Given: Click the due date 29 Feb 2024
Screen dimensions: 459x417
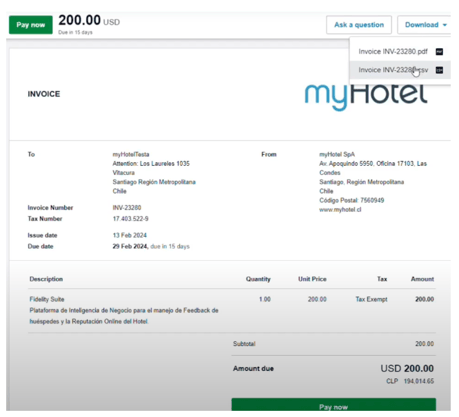Looking at the screenshot, I should click(130, 246).
